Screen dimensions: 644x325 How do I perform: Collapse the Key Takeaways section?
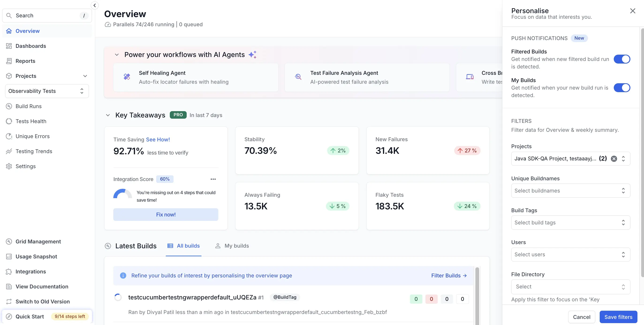108,115
